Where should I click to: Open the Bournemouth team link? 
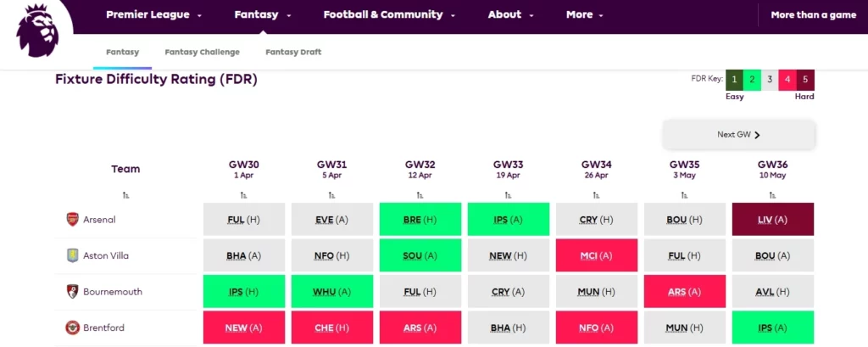(113, 292)
